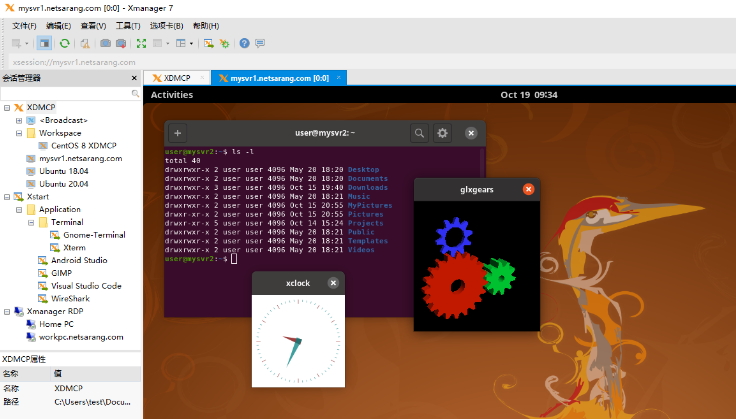Select the Ubuntu 18.04 session
The height and width of the screenshot is (419, 736).
coord(63,171)
